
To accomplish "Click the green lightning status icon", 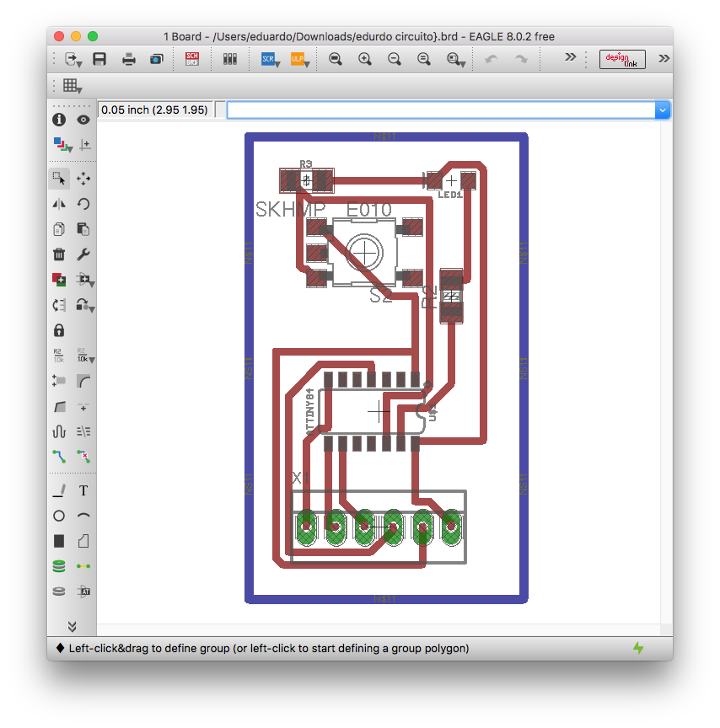I will point(639,648).
